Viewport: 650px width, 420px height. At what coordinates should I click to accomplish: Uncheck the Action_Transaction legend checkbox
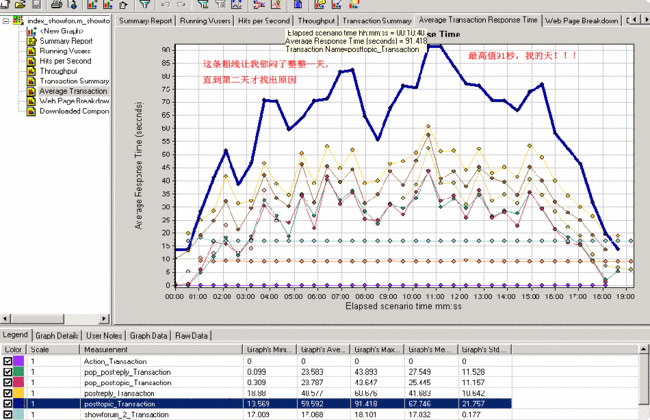coord(7,361)
